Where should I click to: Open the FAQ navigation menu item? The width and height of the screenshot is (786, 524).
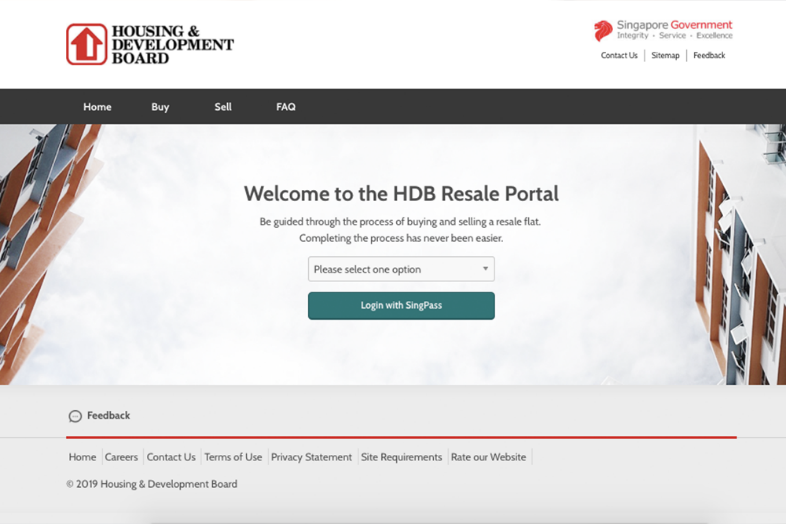286,107
